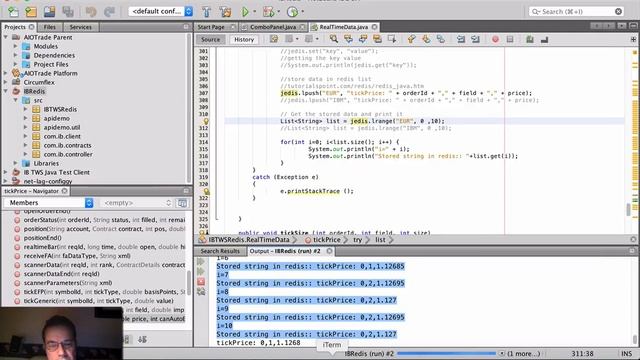Click the Re-run green arrow in Output
The height and width of the screenshot is (360, 640).
point(201,262)
